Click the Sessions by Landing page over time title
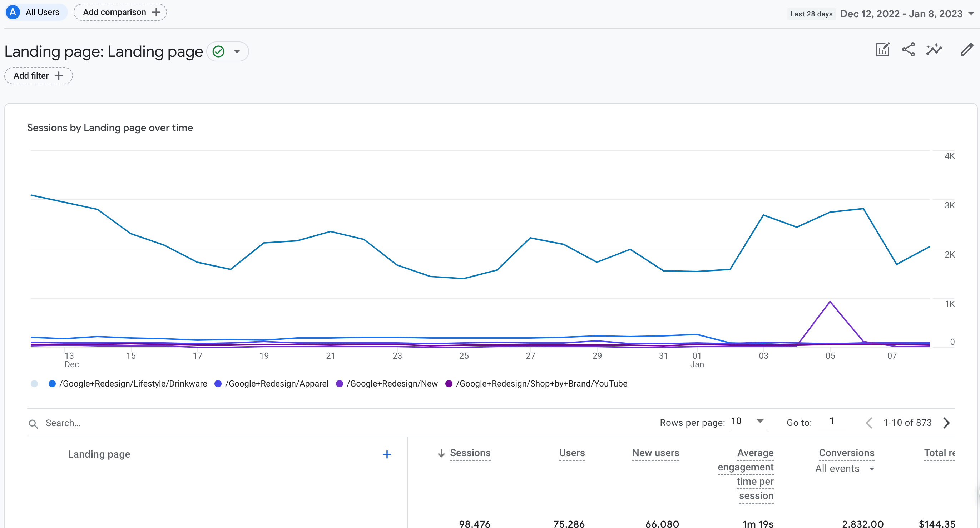The height and width of the screenshot is (528, 980). (110, 128)
